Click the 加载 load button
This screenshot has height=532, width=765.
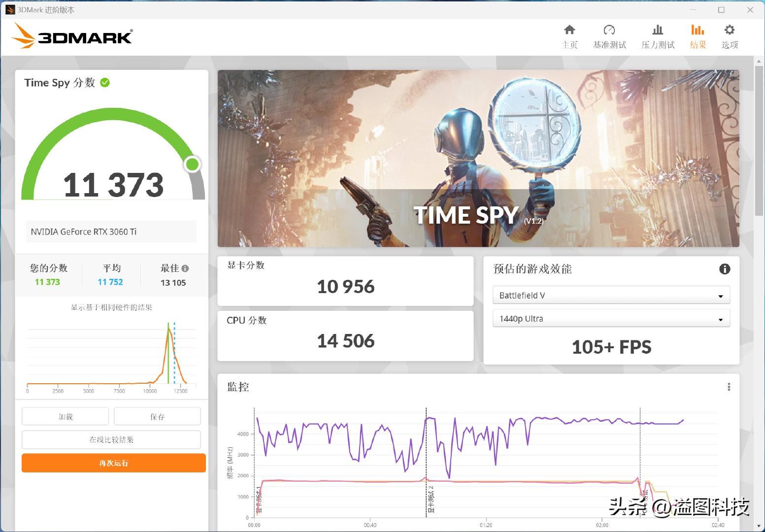pos(65,416)
